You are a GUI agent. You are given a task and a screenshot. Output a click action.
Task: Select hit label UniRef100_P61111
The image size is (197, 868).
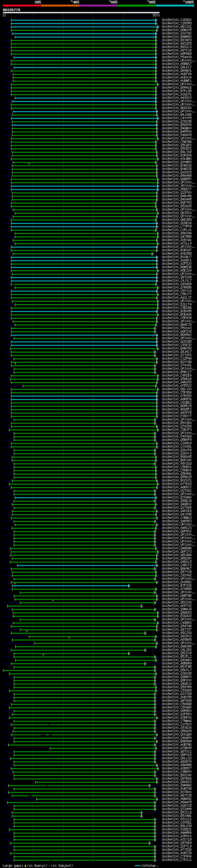click(x=176, y=819)
